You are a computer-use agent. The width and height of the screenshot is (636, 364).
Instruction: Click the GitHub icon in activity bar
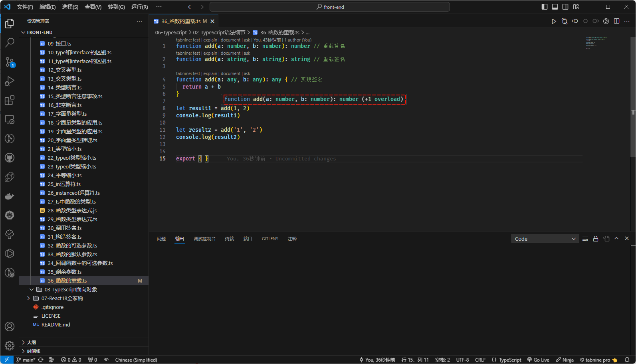pos(10,158)
